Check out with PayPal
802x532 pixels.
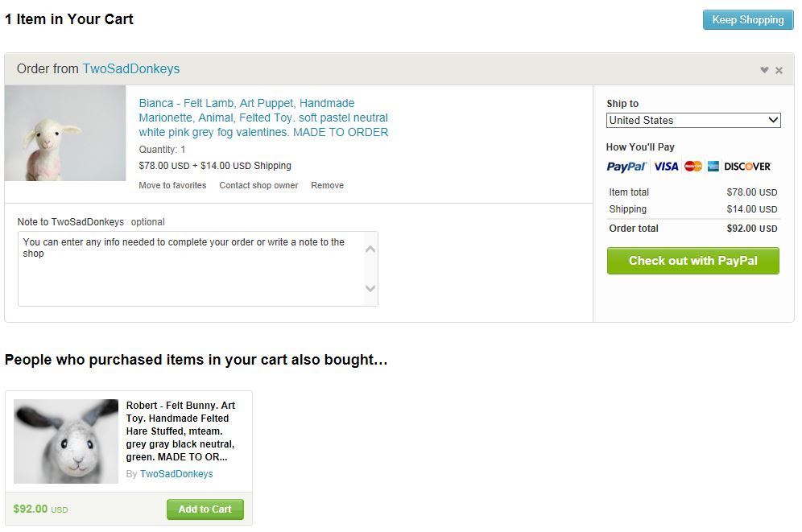point(692,261)
